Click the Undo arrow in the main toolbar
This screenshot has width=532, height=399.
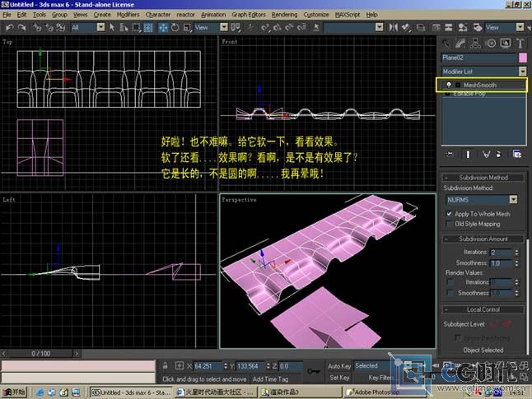pos(10,27)
